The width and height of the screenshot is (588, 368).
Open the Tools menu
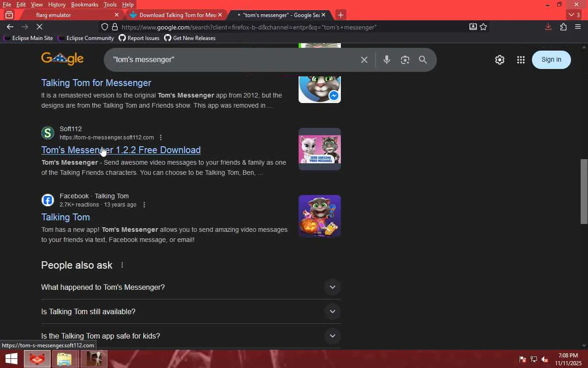(110, 4)
